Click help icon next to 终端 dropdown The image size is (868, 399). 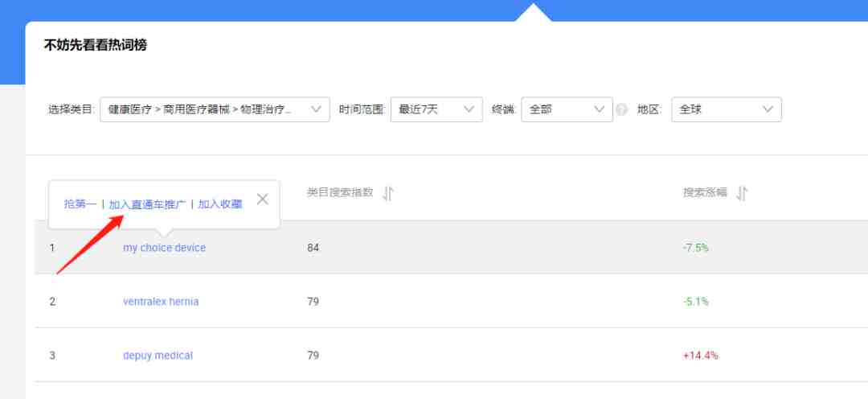(622, 109)
